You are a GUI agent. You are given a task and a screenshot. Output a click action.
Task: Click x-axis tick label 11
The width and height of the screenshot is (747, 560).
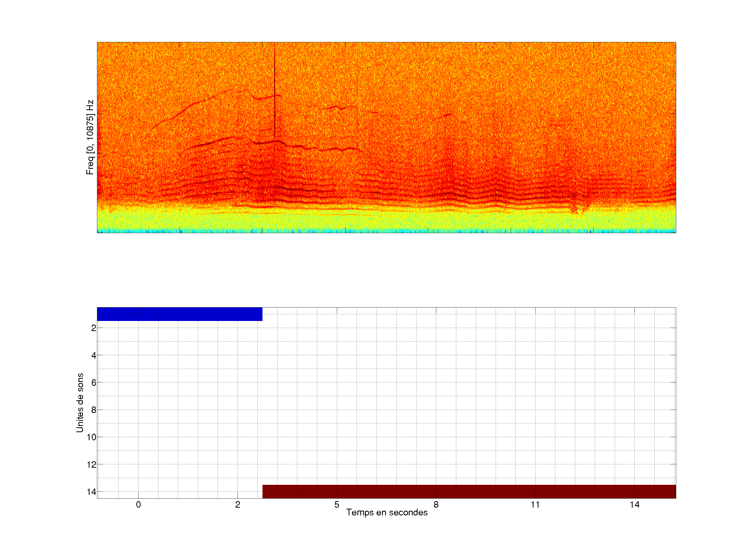point(535,505)
